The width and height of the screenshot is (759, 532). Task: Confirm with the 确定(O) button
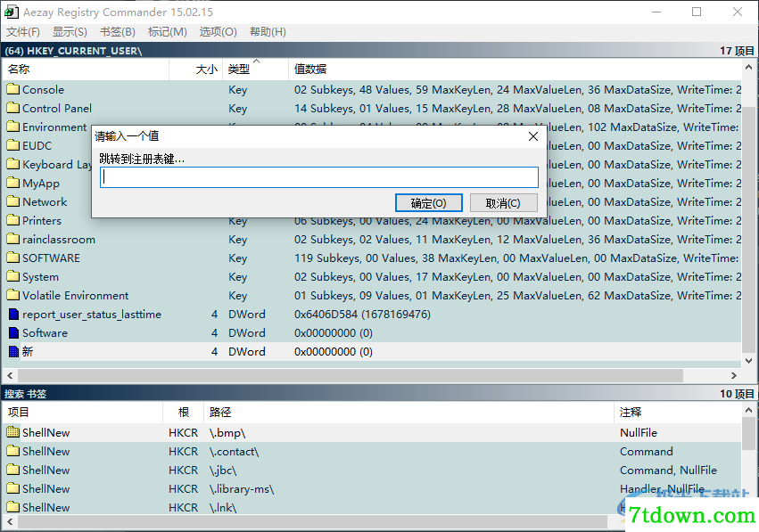(x=428, y=203)
